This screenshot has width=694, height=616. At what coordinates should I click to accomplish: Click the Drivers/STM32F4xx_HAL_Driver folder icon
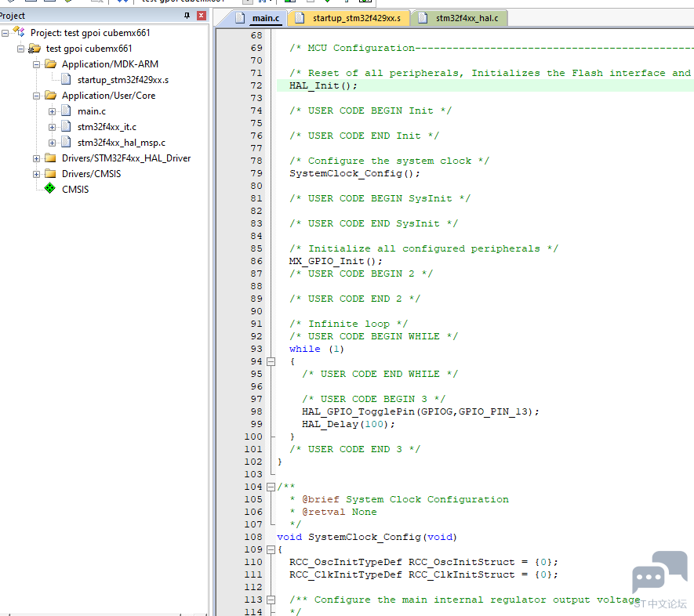point(50,158)
